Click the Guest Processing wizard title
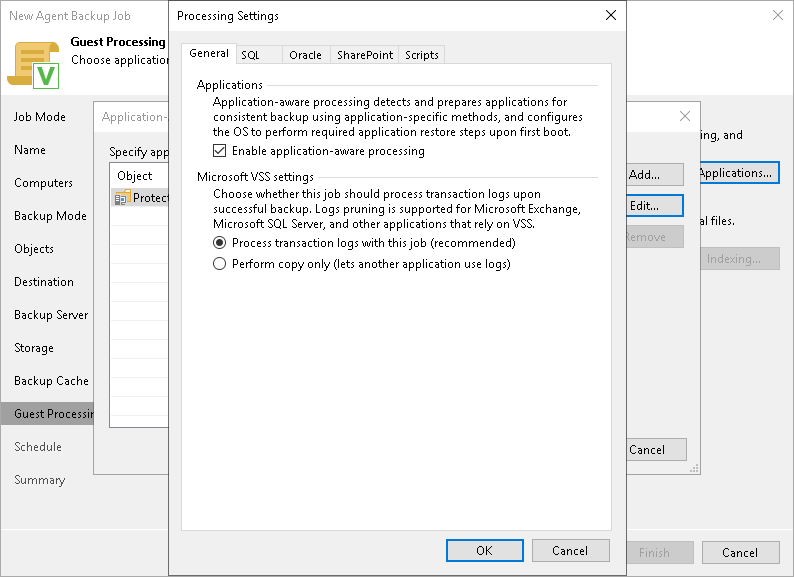The width and height of the screenshot is (794, 577). click(x=118, y=42)
